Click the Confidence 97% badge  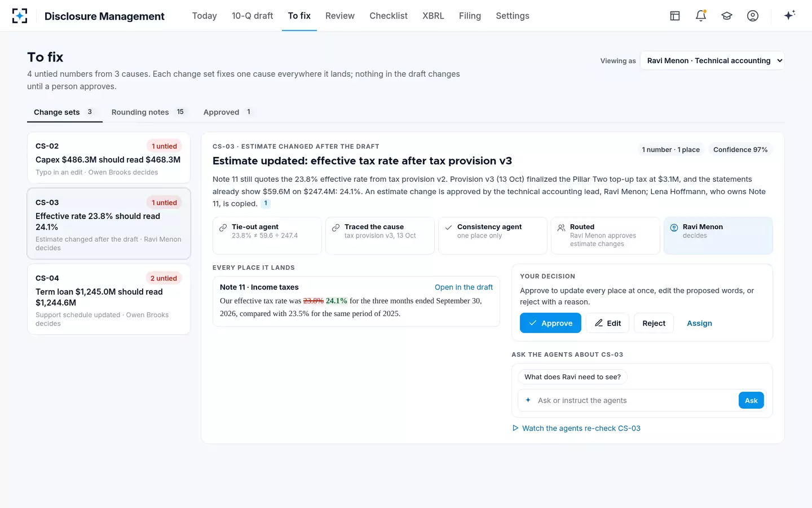pyautogui.click(x=740, y=150)
